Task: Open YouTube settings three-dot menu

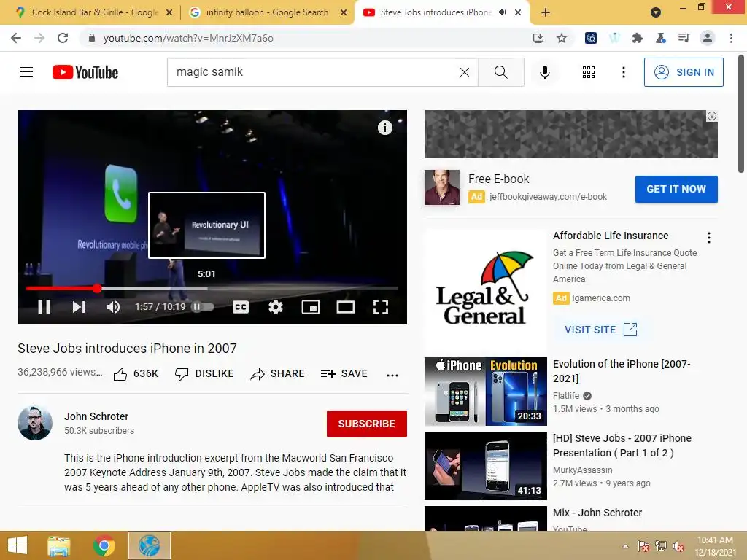Action: point(623,72)
